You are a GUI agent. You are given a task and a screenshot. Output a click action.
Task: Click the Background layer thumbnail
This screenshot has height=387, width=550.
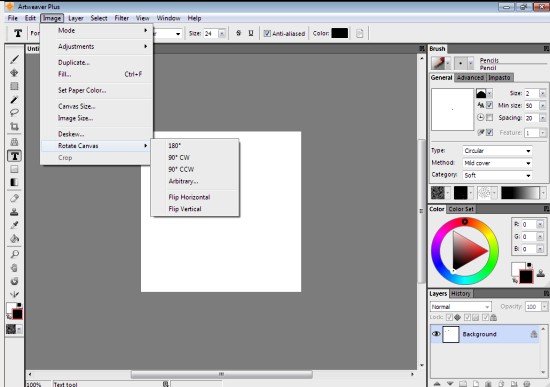[451, 334]
